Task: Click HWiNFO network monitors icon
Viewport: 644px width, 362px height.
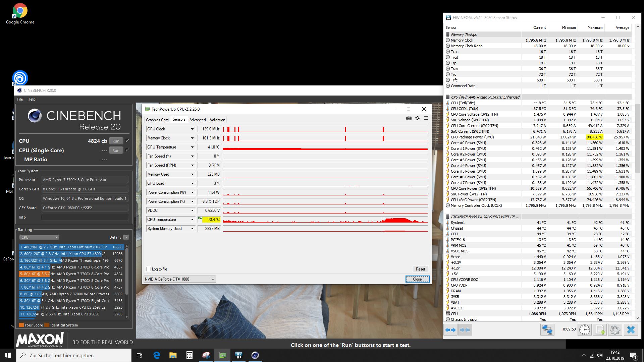Action: click(547, 330)
